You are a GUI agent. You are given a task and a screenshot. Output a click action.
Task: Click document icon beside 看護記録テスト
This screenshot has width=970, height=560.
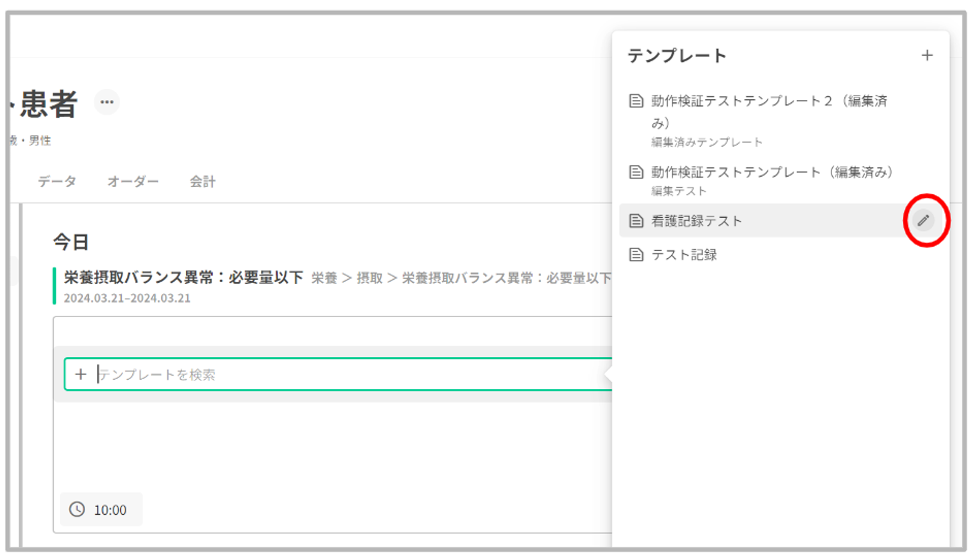click(636, 221)
